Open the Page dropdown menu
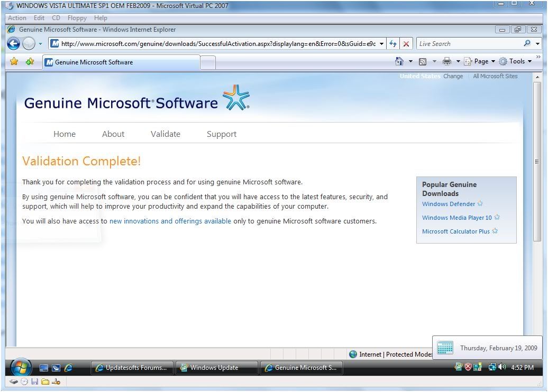This screenshot has width=548, height=392. (481, 61)
